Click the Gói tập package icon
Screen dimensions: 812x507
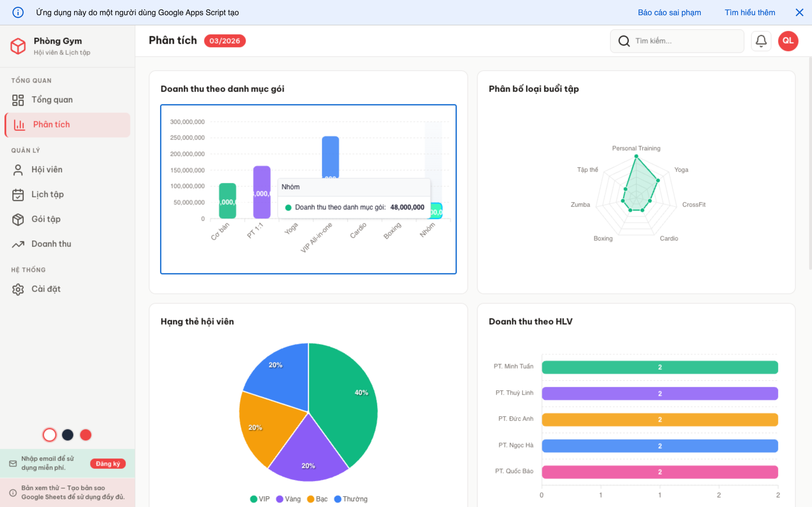coord(18,219)
